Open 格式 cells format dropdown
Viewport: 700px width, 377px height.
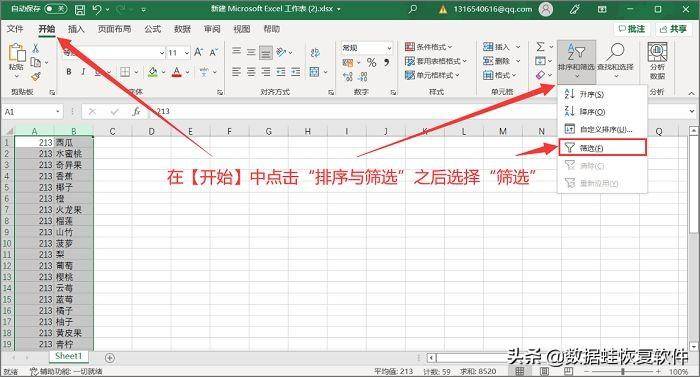500,75
